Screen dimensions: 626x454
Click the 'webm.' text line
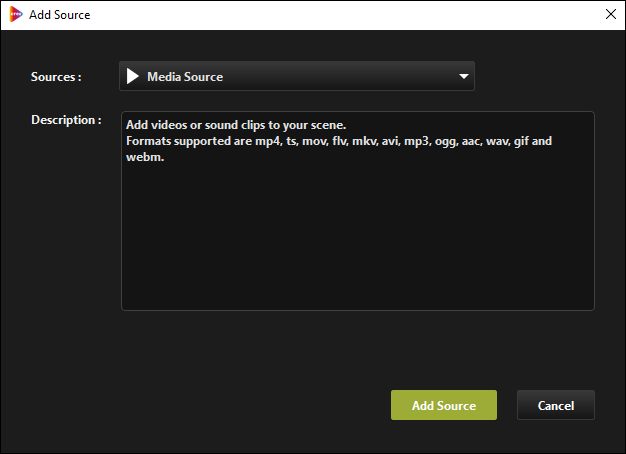(145, 157)
